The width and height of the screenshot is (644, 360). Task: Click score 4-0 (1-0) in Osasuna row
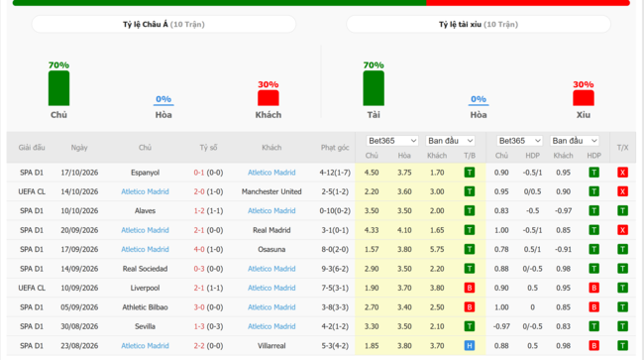(208, 250)
